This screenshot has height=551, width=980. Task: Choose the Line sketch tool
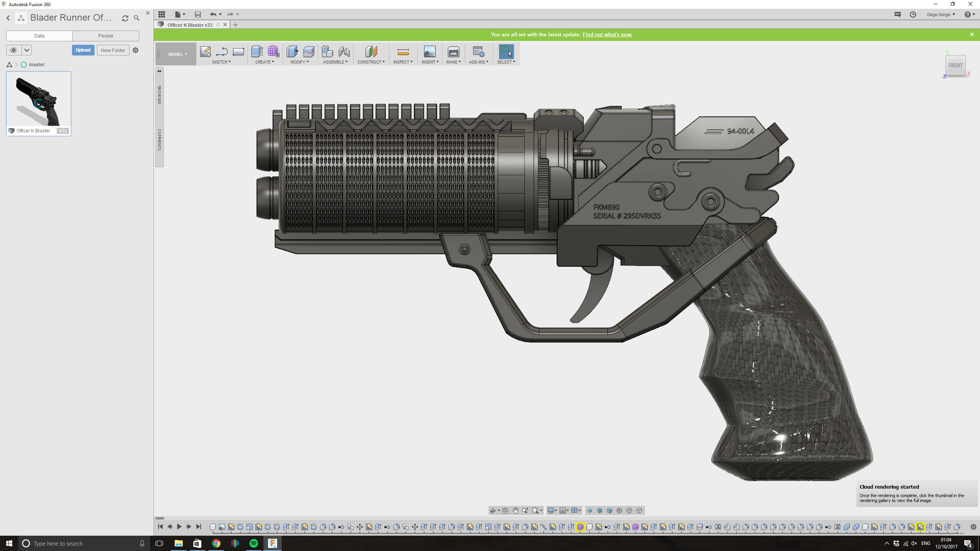(222, 51)
